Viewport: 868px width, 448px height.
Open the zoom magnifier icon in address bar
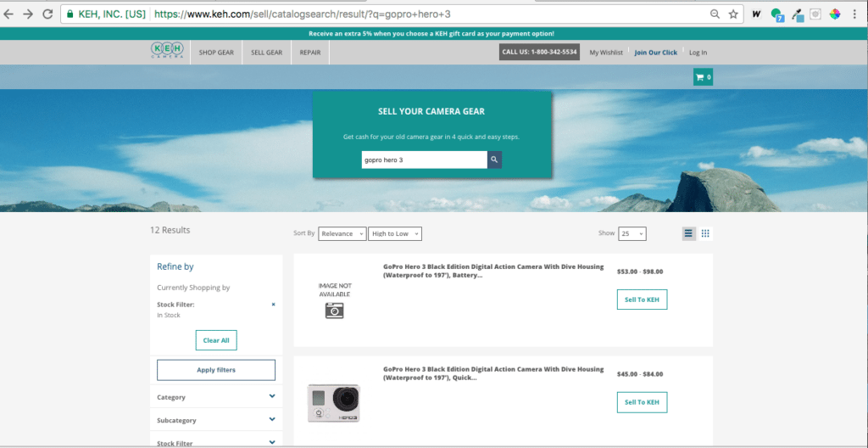point(715,14)
